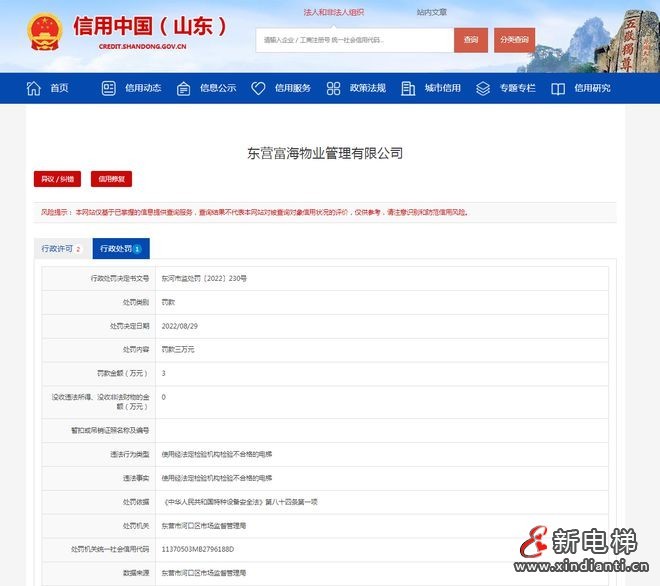Open 首页 in navigation menu
This screenshot has height=586, width=660.
59,88
